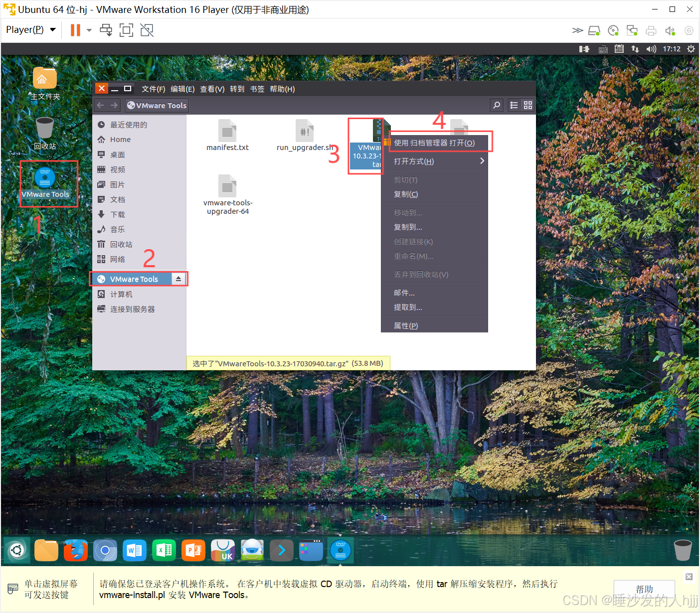The height and width of the screenshot is (613, 700).
Task: Expand the 打开方式(H) submenu
Action: 434,161
